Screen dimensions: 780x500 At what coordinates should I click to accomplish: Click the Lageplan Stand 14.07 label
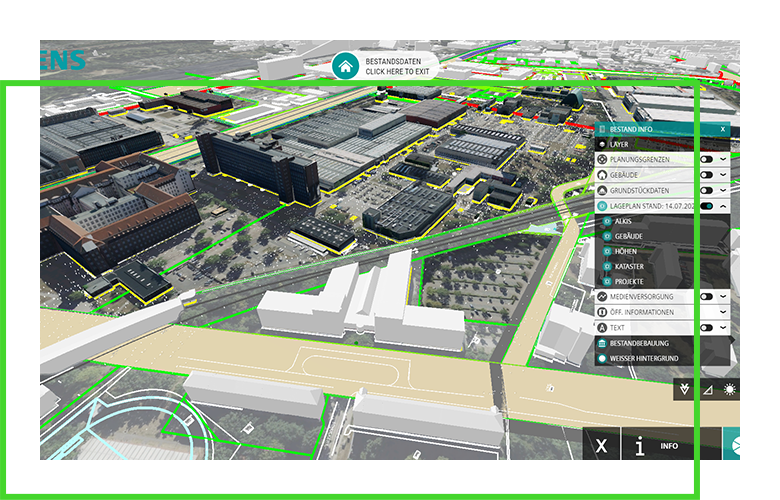click(652, 206)
